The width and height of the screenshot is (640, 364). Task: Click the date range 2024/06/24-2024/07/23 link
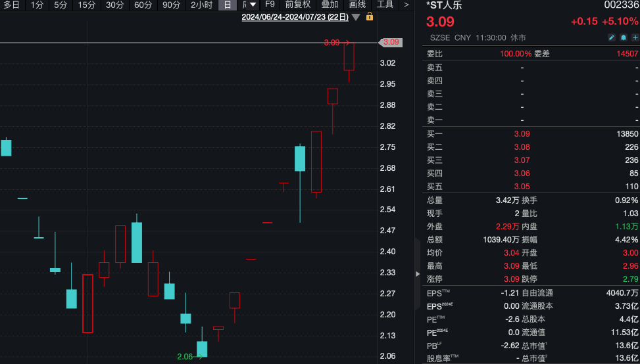point(295,17)
